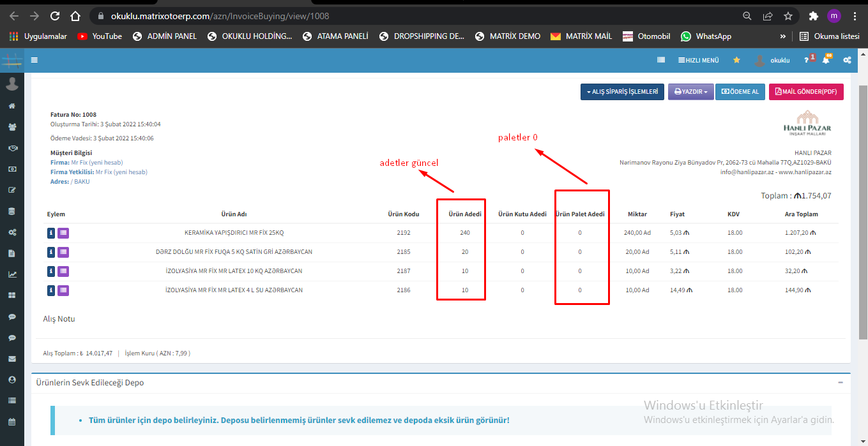Open the YAZDIR print dropdown
This screenshot has width=868, height=446.
pyautogui.click(x=690, y=92)
